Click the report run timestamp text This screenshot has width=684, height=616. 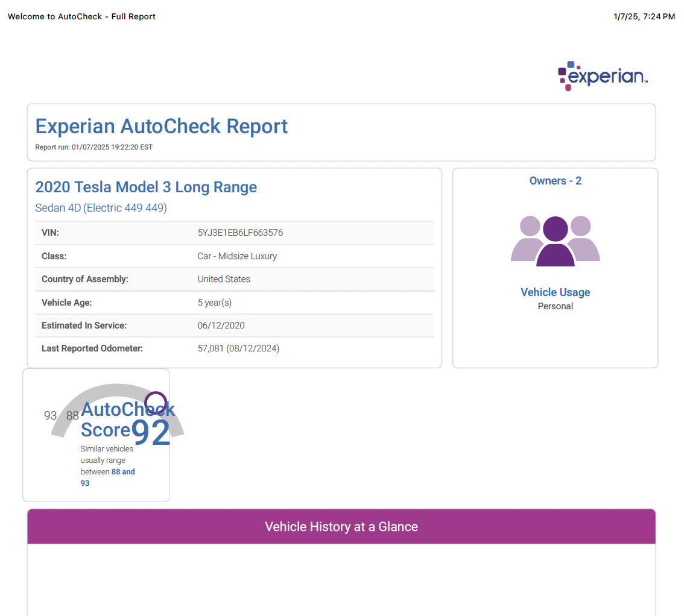(x=93, y=147)
